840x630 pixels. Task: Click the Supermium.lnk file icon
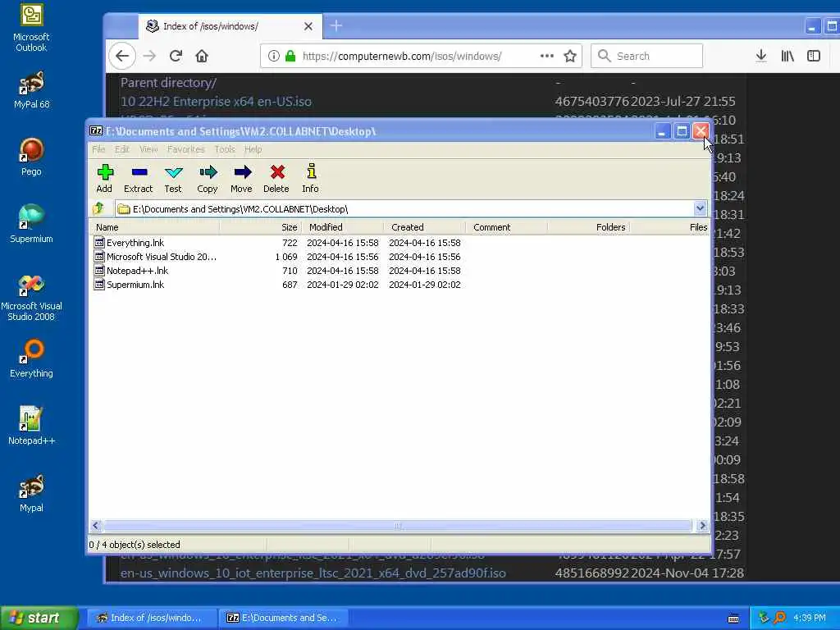click(x=99, y=284)
